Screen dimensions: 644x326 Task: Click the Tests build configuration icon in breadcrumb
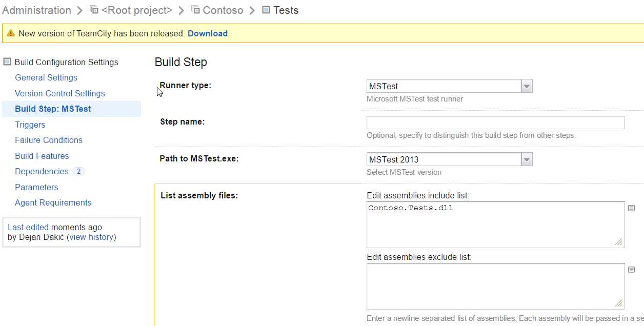click(x=266, y=9)
